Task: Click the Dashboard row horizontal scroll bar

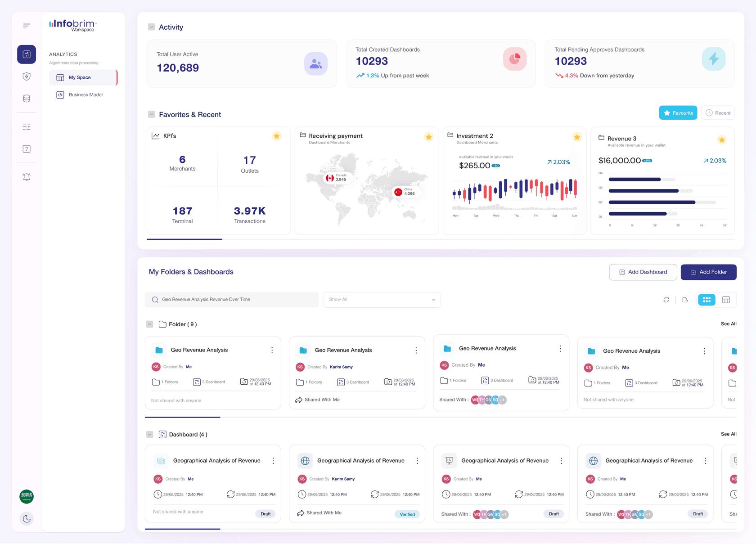Action: click(183, 529)
